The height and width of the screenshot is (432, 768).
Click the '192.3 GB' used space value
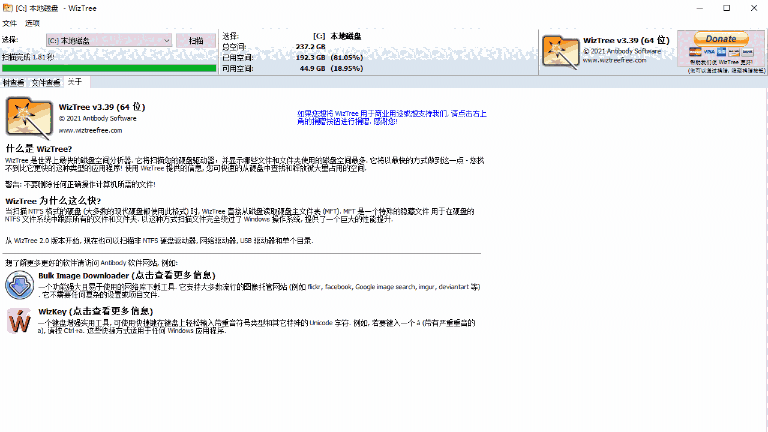coord(311,57)
